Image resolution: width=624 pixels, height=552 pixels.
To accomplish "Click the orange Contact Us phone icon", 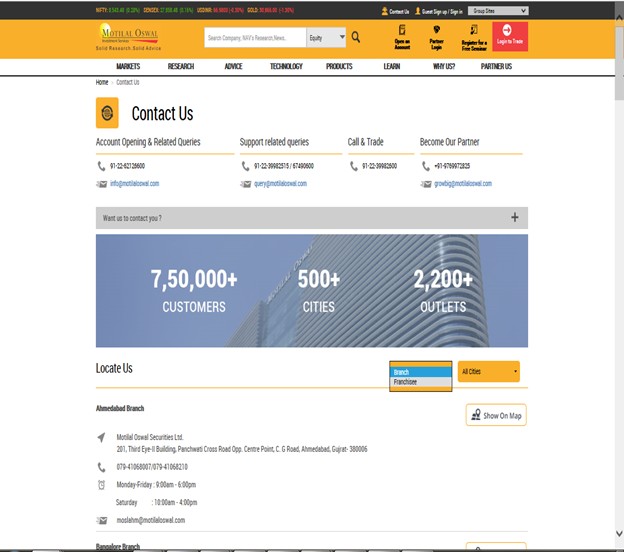I will point(107,113).
